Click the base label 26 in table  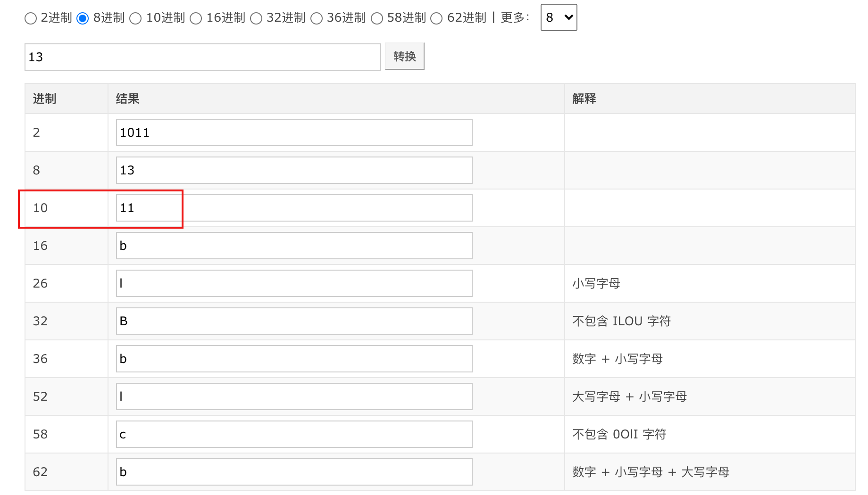[40, 283]
